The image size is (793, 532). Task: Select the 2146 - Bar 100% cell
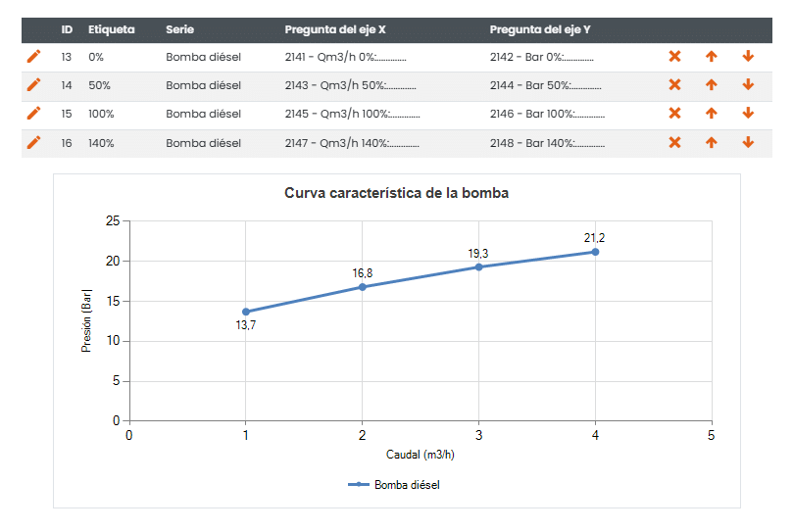pos(547,114)
